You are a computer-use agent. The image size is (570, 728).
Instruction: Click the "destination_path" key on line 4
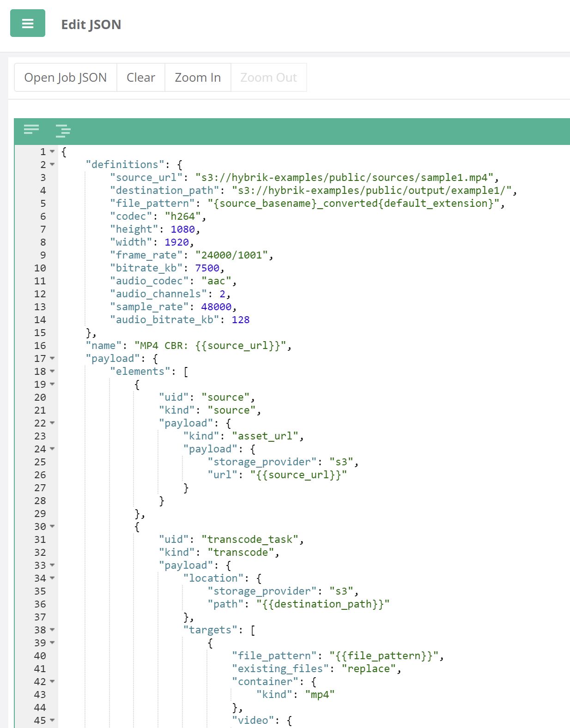[164, 191]
